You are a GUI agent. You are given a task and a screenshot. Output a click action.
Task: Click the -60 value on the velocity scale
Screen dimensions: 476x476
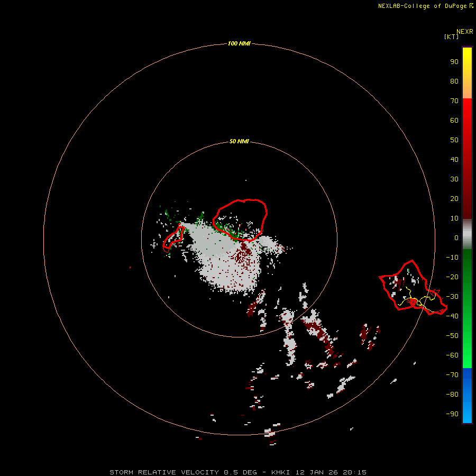pos(452,355)
